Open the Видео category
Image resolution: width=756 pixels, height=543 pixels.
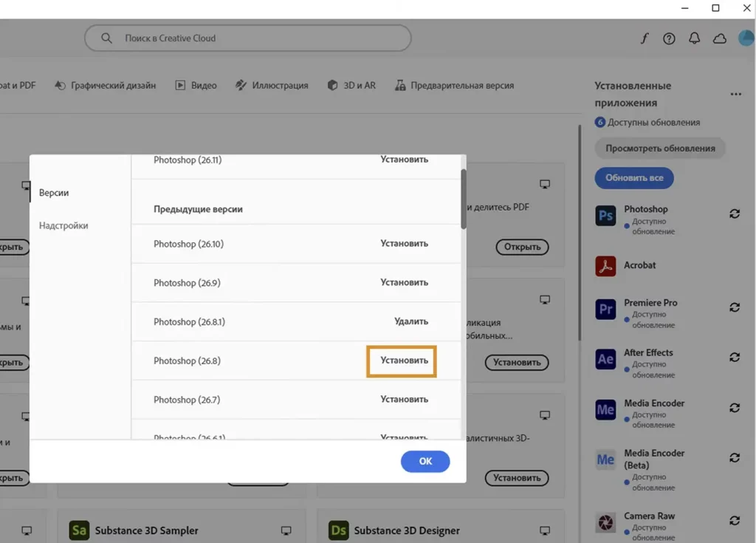196,86
